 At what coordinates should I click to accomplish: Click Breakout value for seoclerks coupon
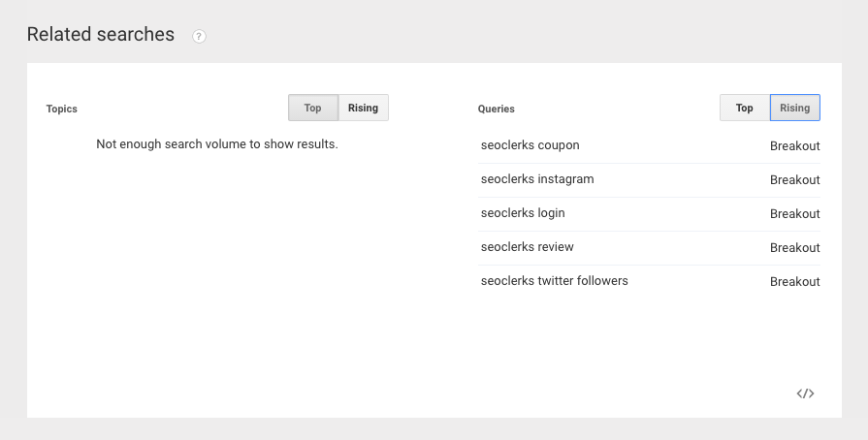(x=795, y=146)
